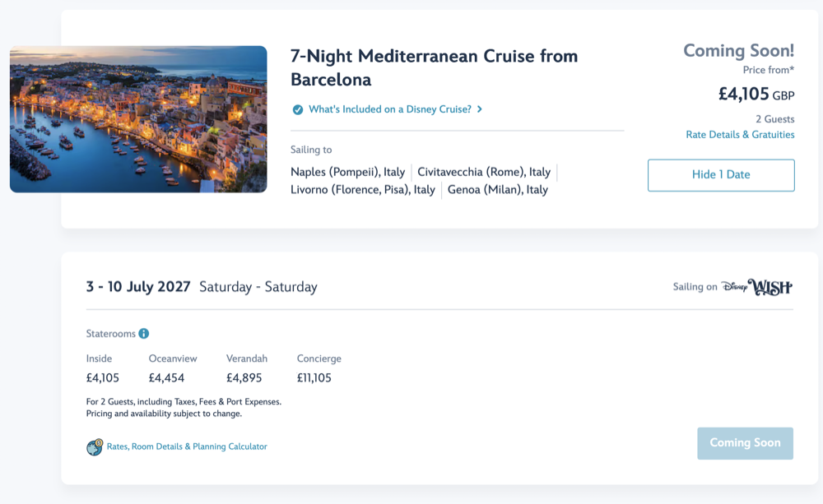This screenshot has width=823, height=504.
Task: Click the Staterooms info icon
Action: [x=144, y=334]
